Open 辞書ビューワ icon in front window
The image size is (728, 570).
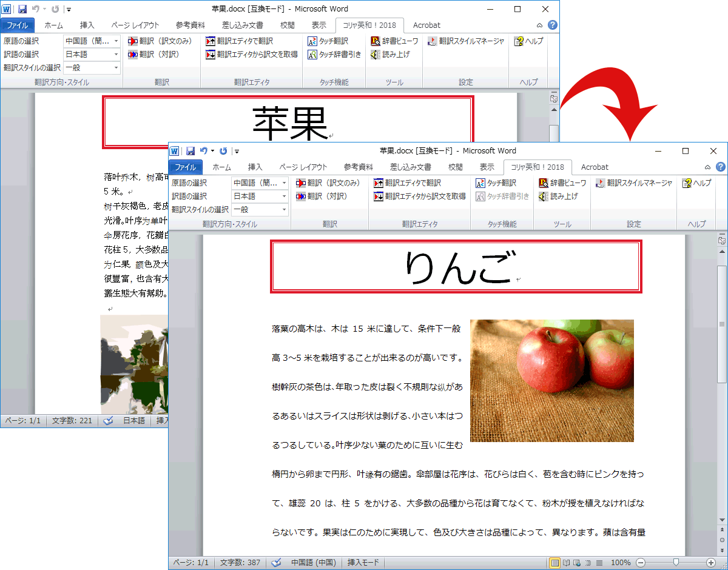tap(544, 183)
